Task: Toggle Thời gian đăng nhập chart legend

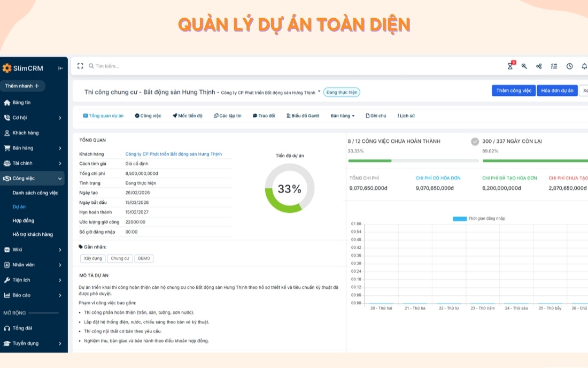Action: (479, 218)
